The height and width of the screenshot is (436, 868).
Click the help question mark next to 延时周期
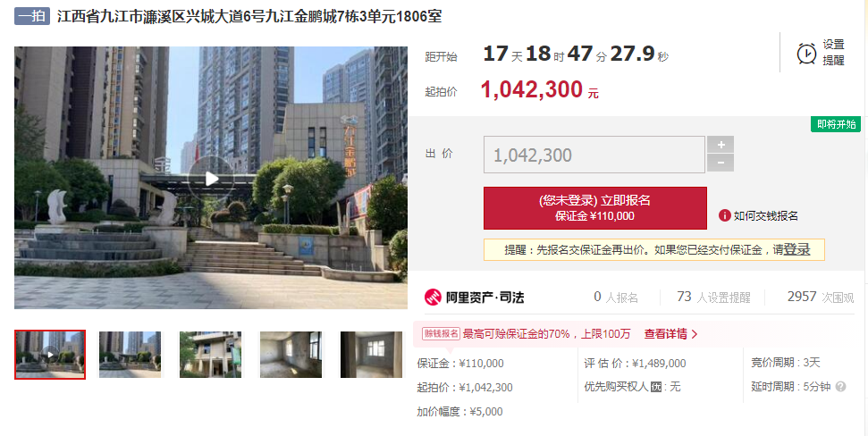840,387
